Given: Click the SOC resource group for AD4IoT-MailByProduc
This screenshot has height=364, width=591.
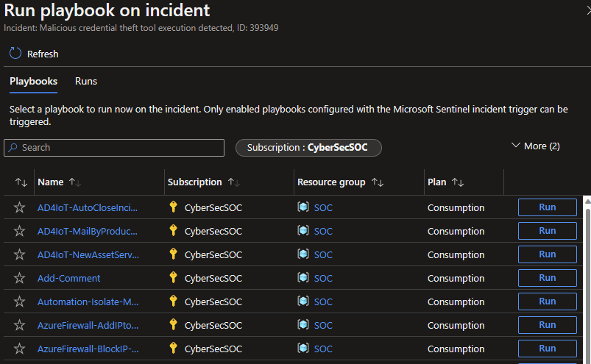Looking at the screenshot, I should (323, 231).
